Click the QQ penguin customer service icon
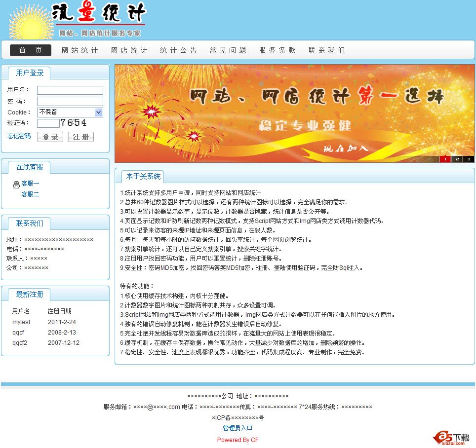Image resolution: width=476 pixels, height=448 pixels. pyautogui.click(x=17, y=184)
